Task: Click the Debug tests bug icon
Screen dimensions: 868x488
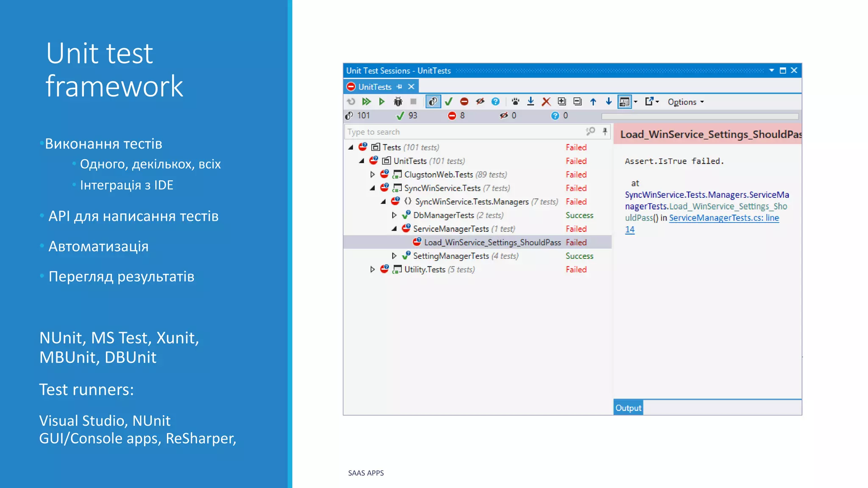Action: tap(398, 102)
